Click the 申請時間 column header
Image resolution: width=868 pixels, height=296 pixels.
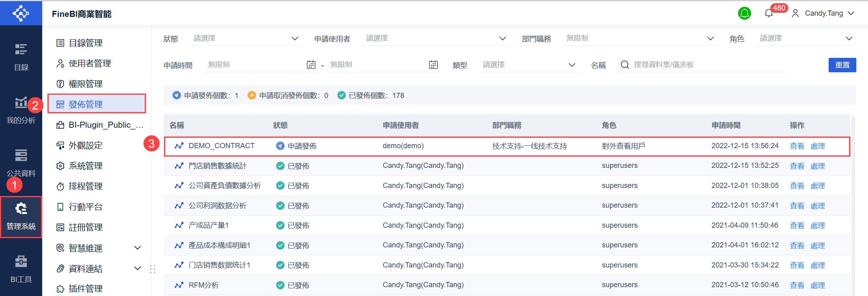[x=726, y=125]
